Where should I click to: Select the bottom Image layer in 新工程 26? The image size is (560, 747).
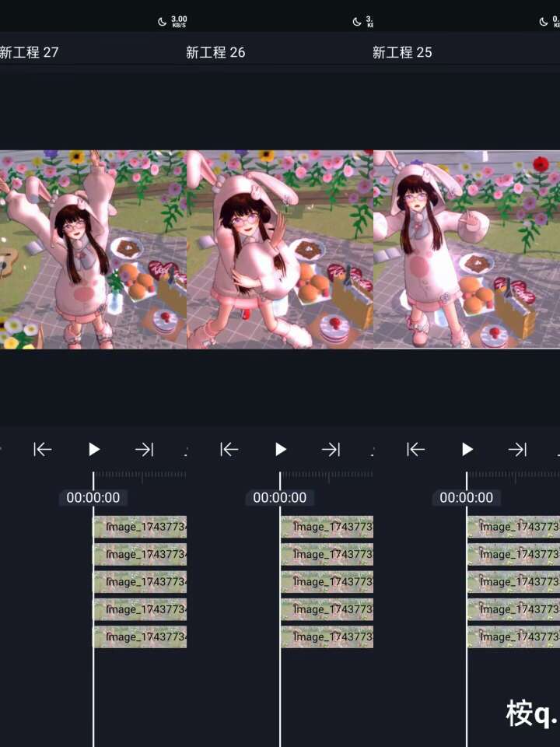[x=327, y=637]
